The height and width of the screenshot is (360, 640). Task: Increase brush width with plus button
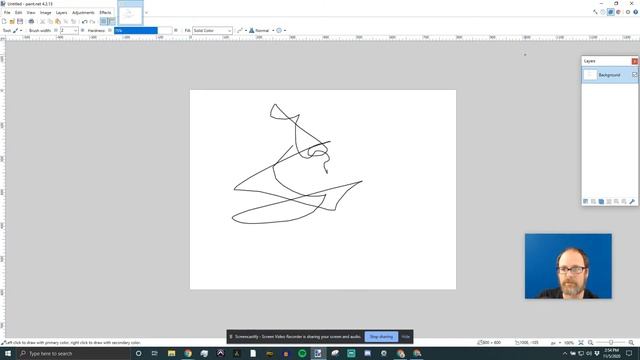(82, 31)
